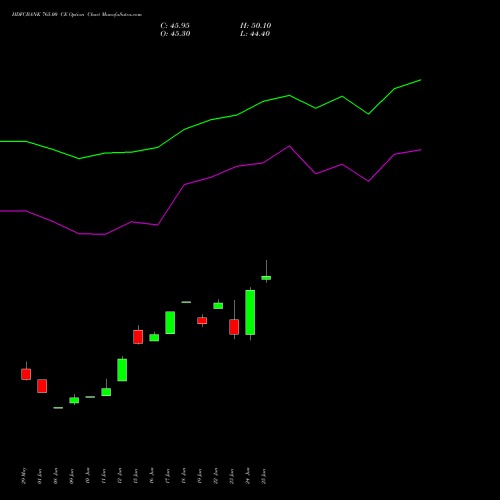Click the 12 Jun date label
Screen dimensions: 500x500
[x=120, y=476]
